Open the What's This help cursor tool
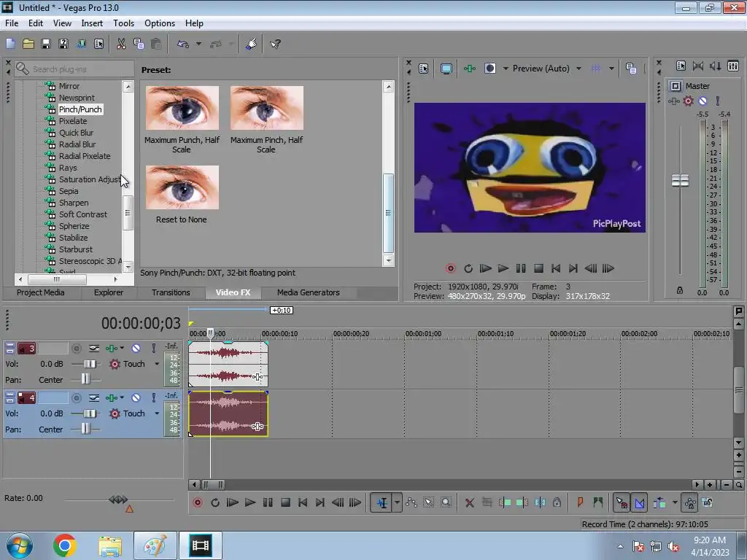Image resolution: width=747 pixels, height=560 pixels. [275, 44]
